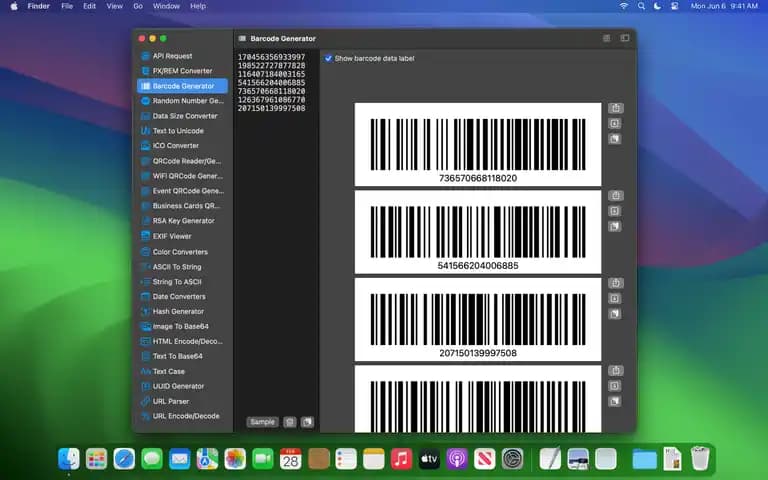Open the Help menu
Screen dimensions: 768x480
coord(198,6)
